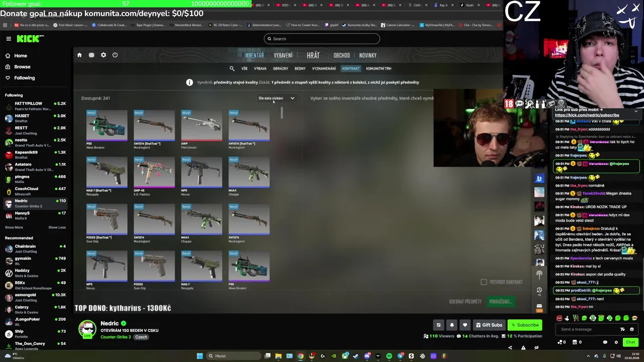Screen dimensions: 644x362
Task: Click the inventory grid scrollbar
Action: coord(282,114)
